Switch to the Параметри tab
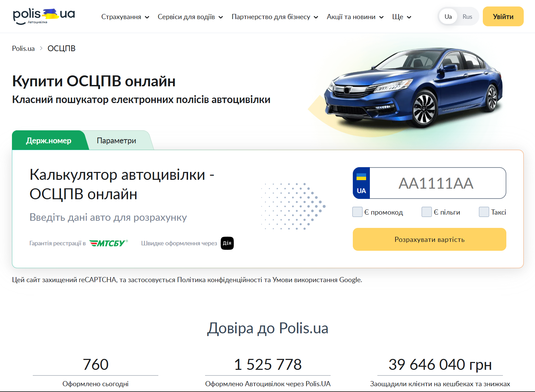 click(116, 141)
